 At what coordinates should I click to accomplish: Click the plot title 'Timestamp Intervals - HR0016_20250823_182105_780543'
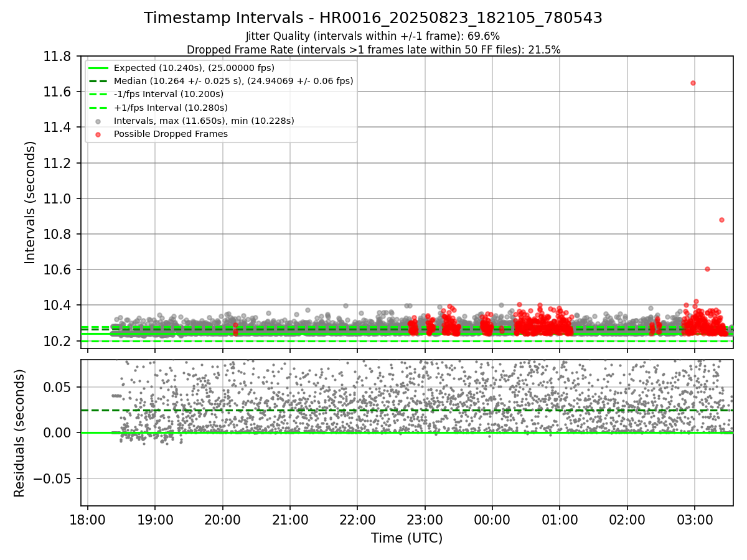click(x=373, y=18)
